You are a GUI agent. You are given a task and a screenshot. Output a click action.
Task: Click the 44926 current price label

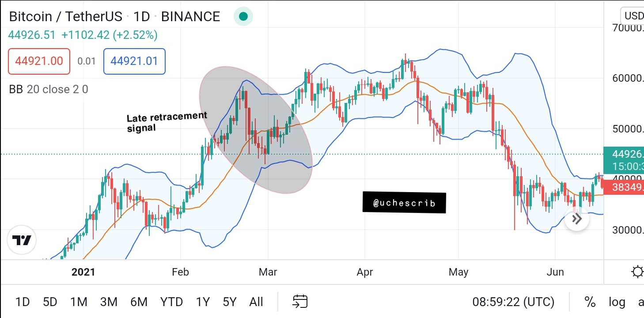624,160
